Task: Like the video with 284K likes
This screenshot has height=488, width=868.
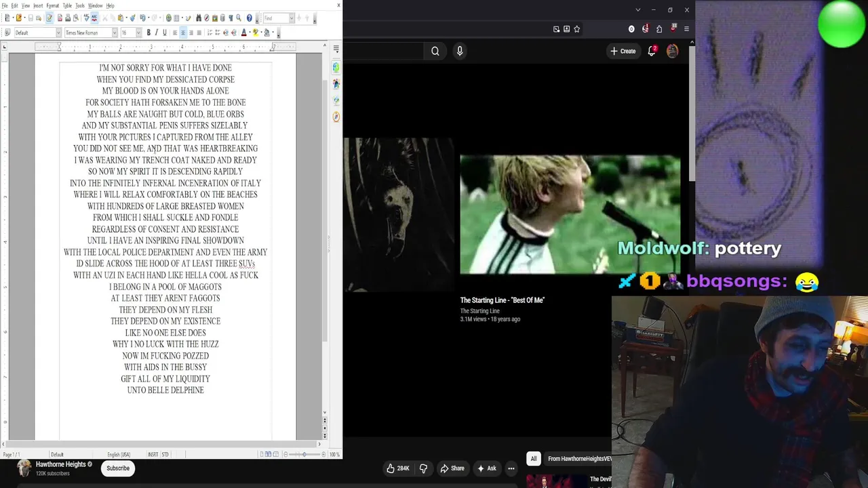Action: click(x=398, y=468)
